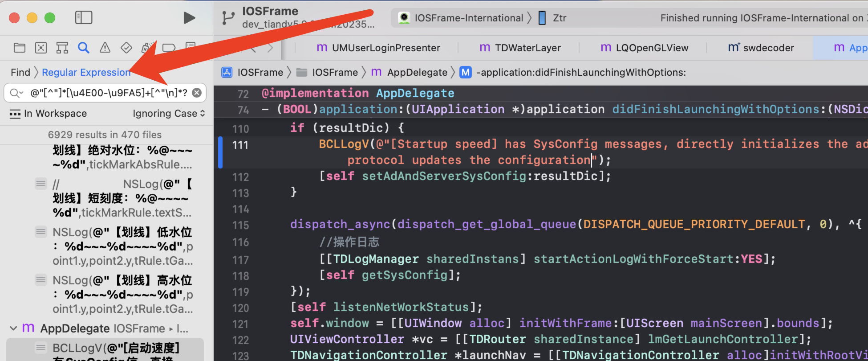Click the AppDelegate file breadcrumb
868x361 pixels.
coord(409,72)
